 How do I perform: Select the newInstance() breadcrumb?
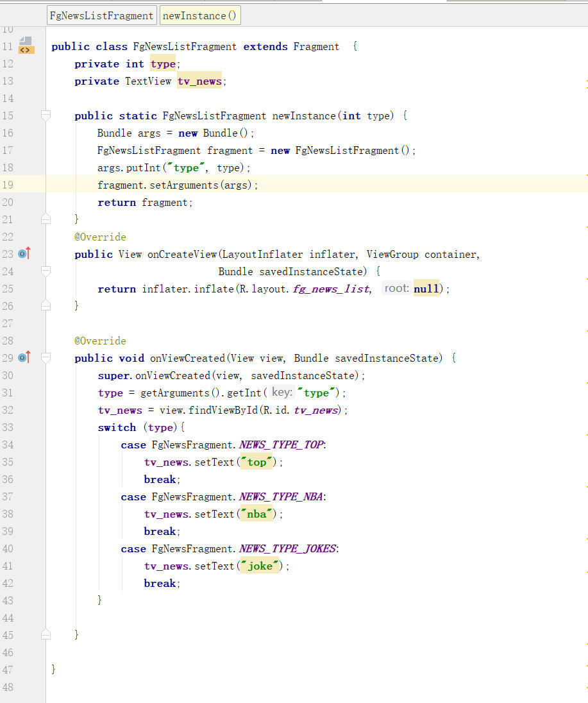tap(200, 15)
